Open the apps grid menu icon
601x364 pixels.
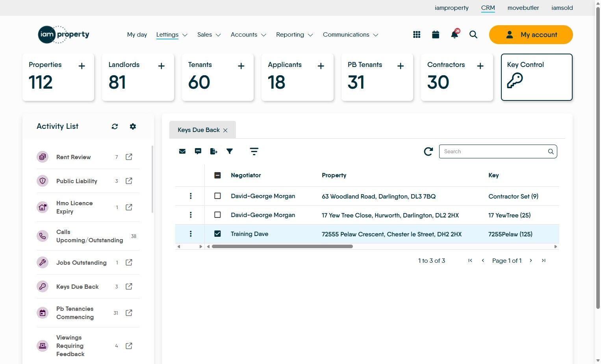417,35
